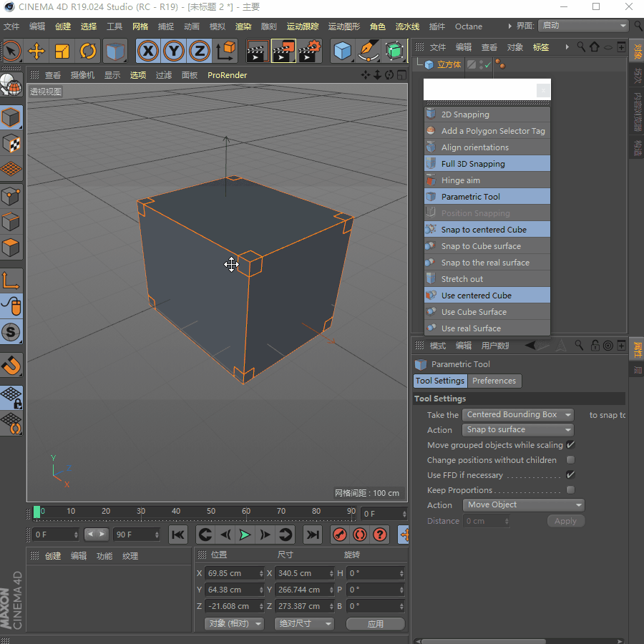Image resolution: width=644 pixels, height=644 pixels.
Task: Enable Change positions without children checkbox
Action: click(570, 460)
